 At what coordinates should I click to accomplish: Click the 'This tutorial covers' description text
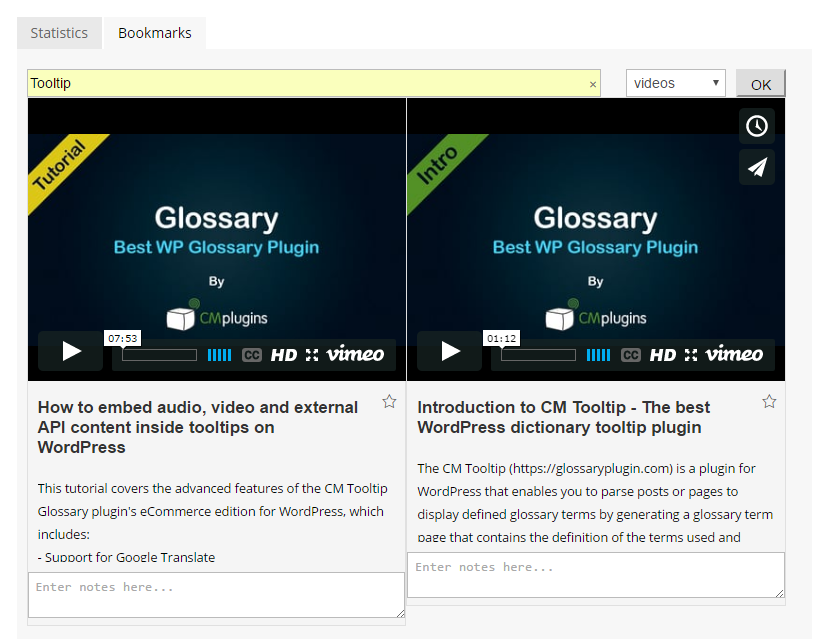coord(213,511)
